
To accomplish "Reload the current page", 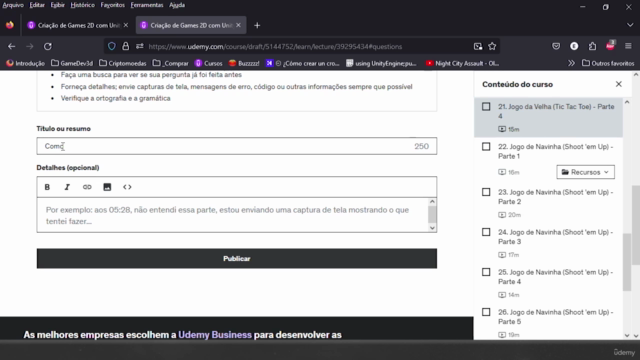I will (48, 47).
